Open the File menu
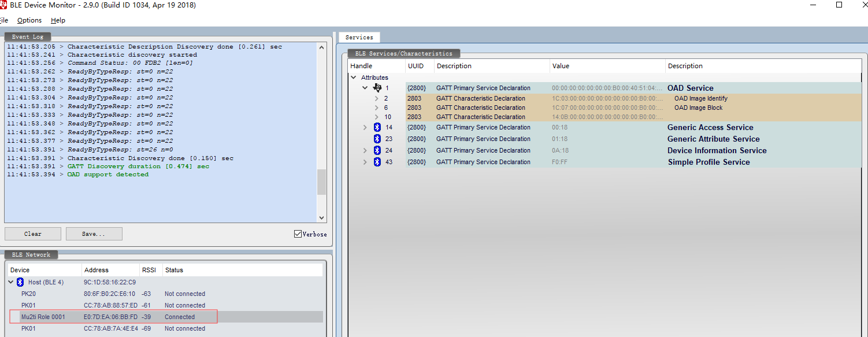Image resolution: width=868 pixels, height=337 pixels. [x=3, y=20]
